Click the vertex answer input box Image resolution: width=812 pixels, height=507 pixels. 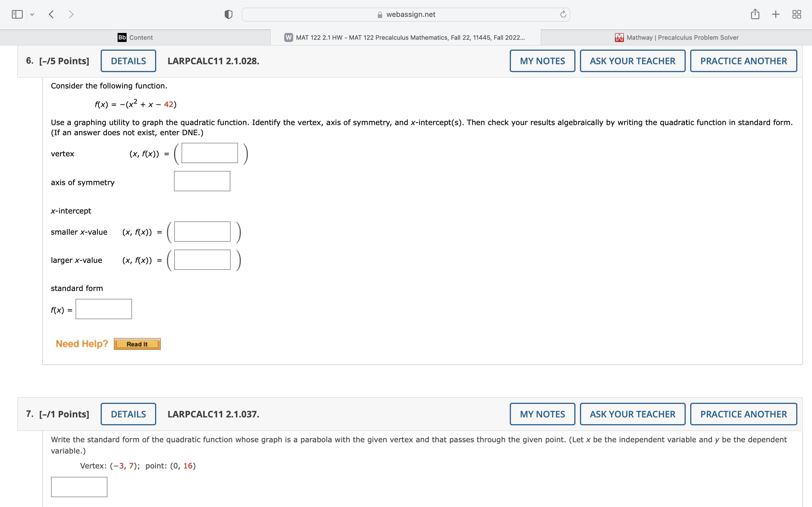tap(210, 153)
